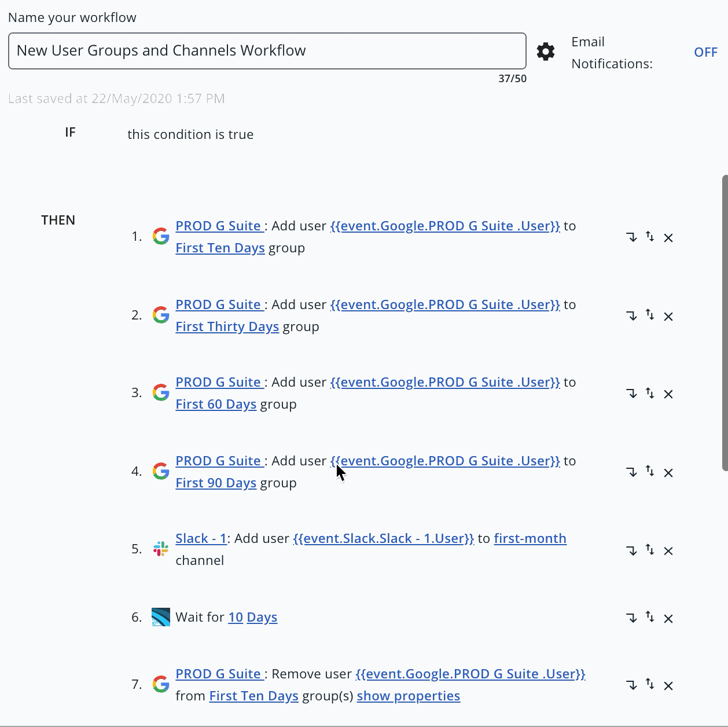Open workflow settings gear icon

545,52
